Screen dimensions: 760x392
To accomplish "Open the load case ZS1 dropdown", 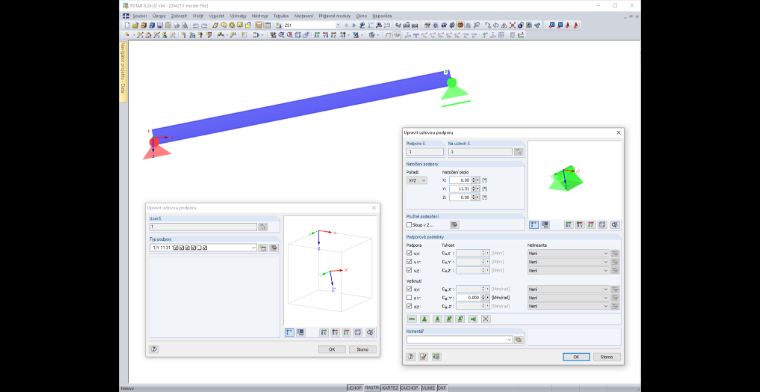I will pos(338,25).
